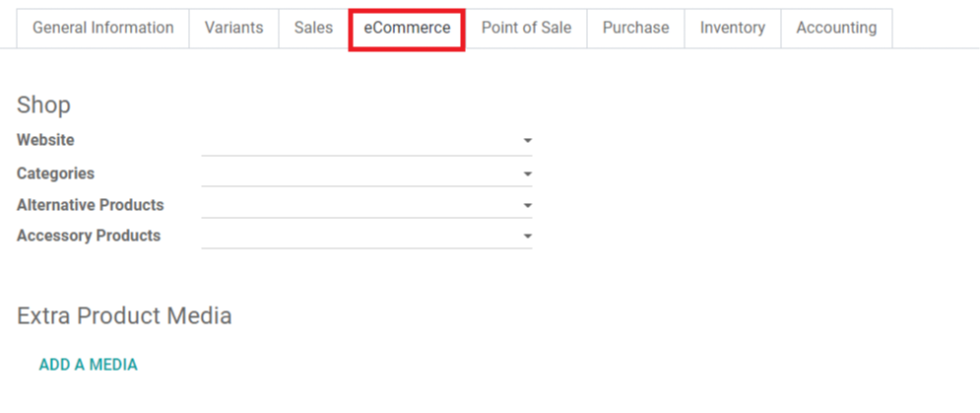Switch to the Purchase tab
Image resolution: width=980 pixels, height=413 pixels.
(635, 29)
